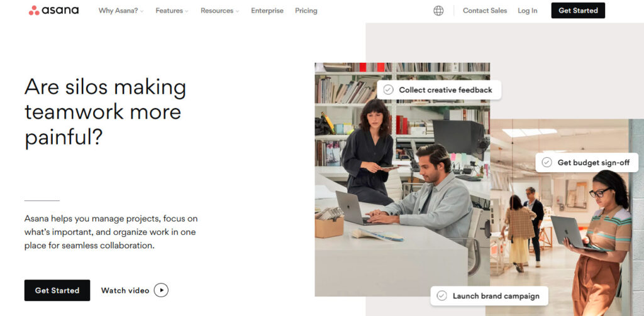Go to the Enterprise menu item
The width and height of the screenshot is (644, 316).
click(x=267, y=11)
